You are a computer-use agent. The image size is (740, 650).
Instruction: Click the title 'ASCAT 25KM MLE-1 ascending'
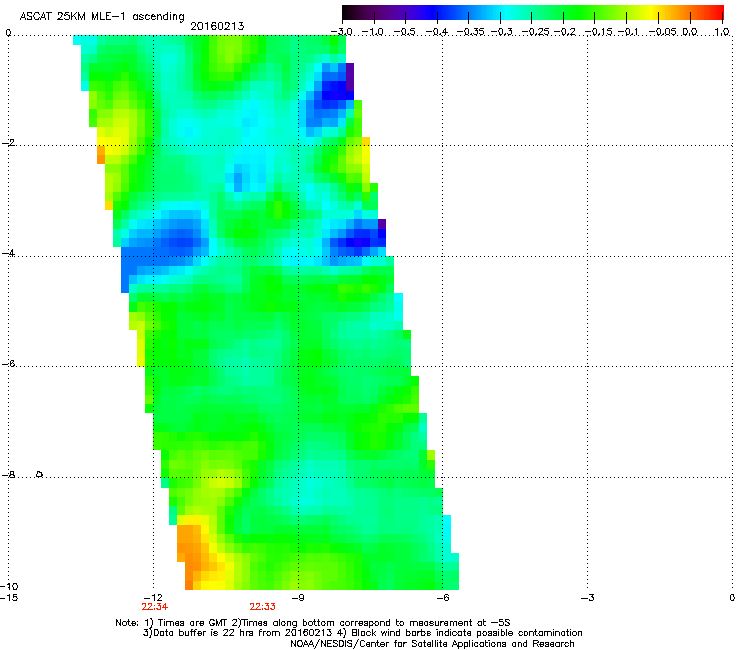point(102,17)
